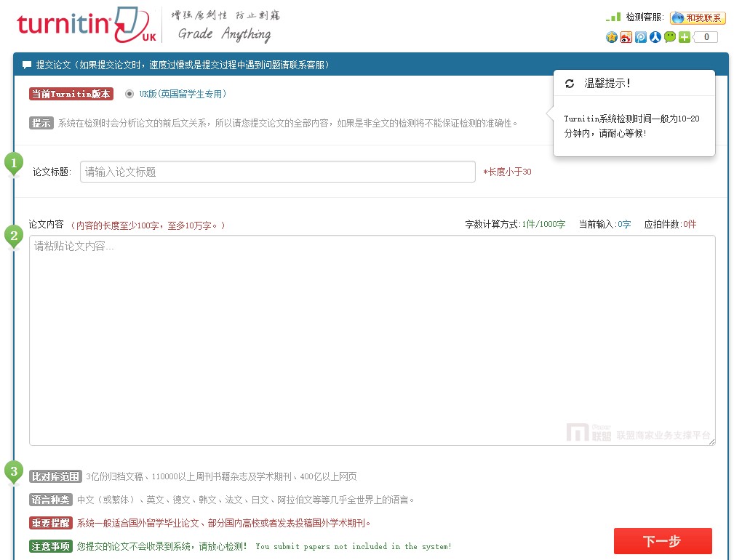Click the Turnitin系统检测时间 popup message
The height and width of the screenshot is (560, 734).
pyautogui.click(x=631, y=126)
